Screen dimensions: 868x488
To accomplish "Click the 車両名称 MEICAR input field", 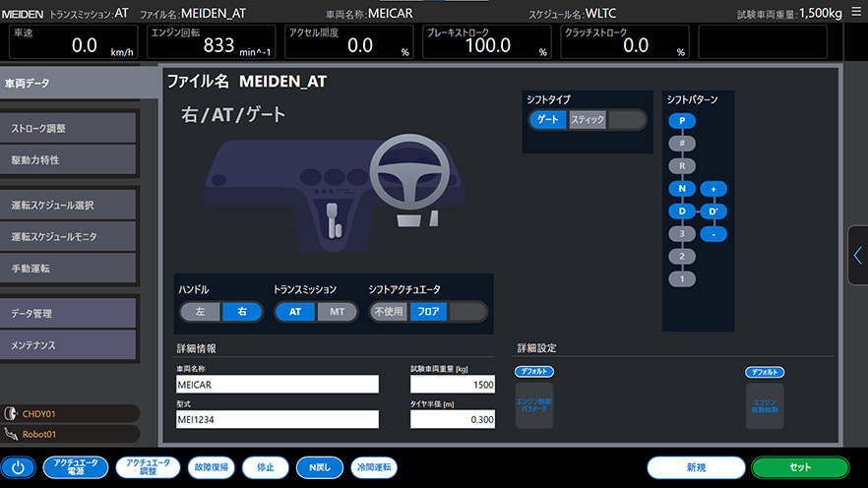I will [277, 385].
